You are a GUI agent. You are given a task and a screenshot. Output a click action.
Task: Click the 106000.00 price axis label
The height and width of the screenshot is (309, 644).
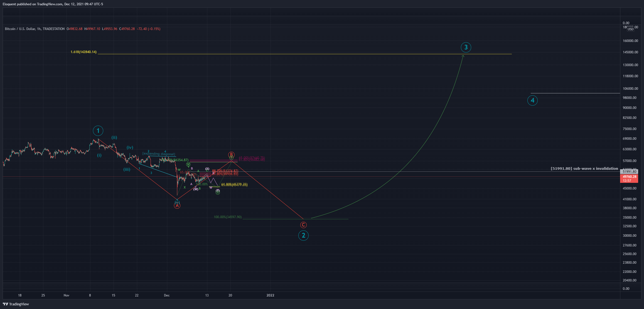pos(630,89)
